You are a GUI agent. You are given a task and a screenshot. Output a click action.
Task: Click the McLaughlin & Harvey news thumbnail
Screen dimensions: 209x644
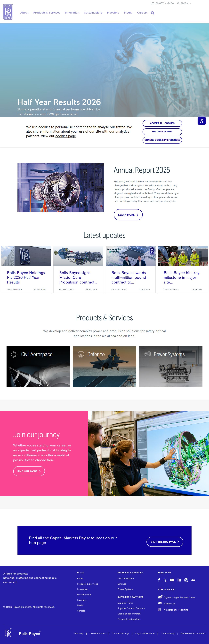pos(130,256)
